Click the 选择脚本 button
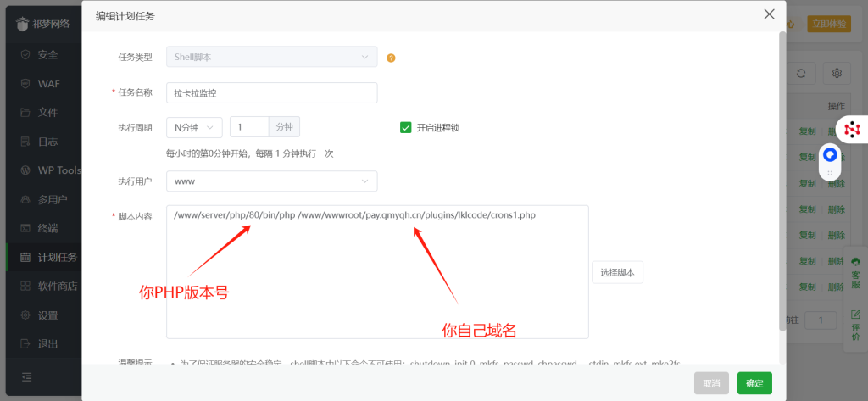 pos(617,272)
